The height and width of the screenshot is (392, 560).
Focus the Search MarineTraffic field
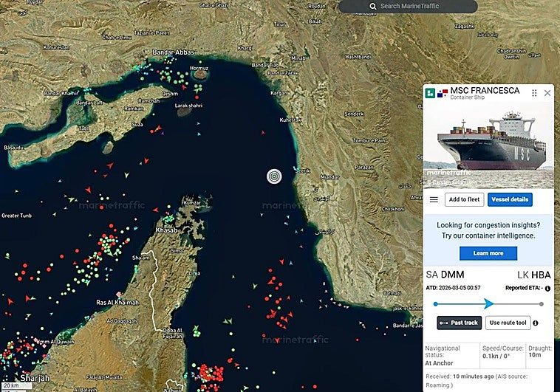click(408, 6)
